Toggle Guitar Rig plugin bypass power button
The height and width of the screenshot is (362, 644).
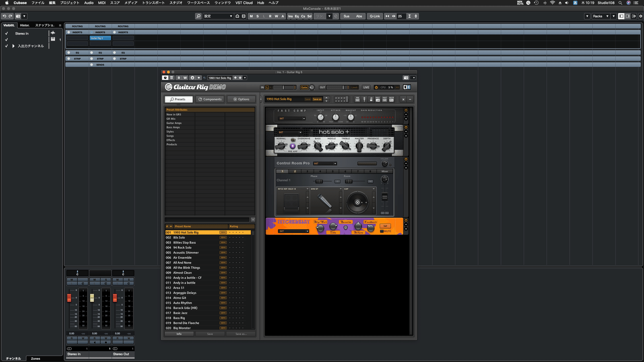165,78
